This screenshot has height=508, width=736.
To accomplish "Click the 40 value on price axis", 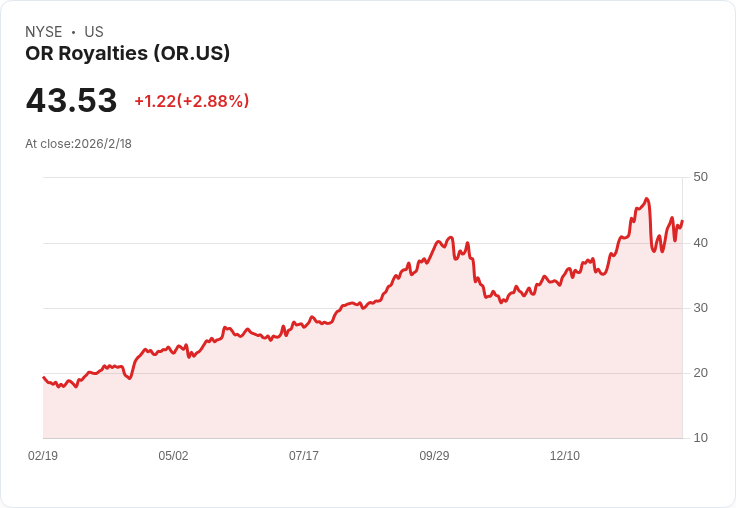I will click(x=700, y=243).
